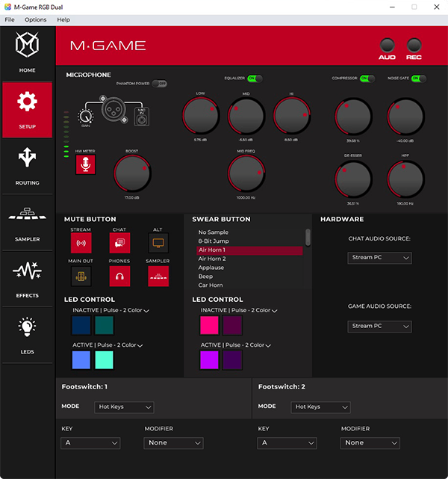Click the swear sample list scrollbar
Viewport: 448px width, 479px height.
point(308,238)
